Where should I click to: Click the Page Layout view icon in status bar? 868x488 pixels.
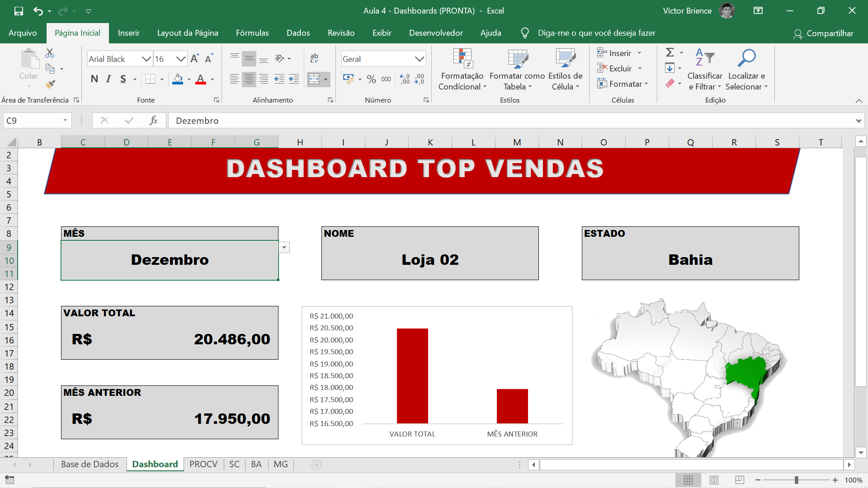click(714, 480)
